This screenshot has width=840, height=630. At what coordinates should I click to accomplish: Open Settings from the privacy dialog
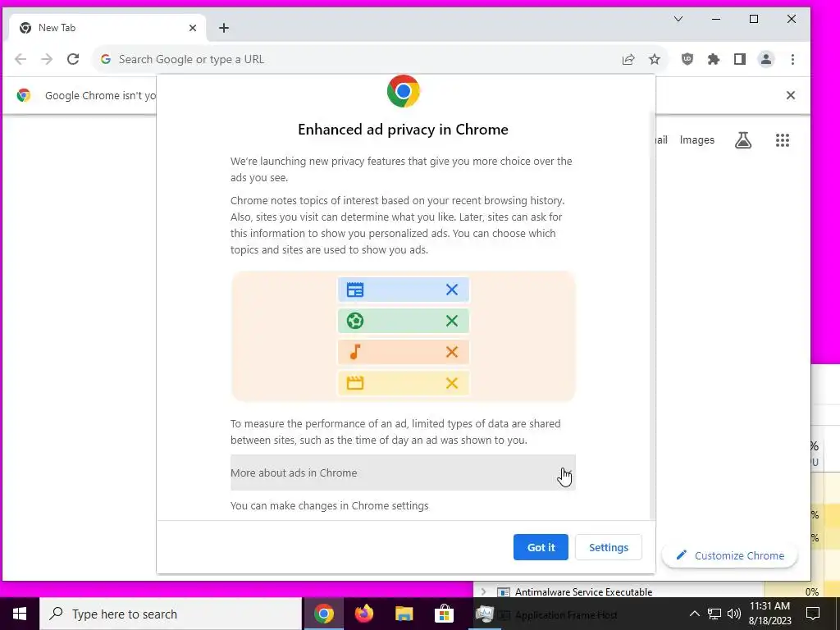click(609, 547)
